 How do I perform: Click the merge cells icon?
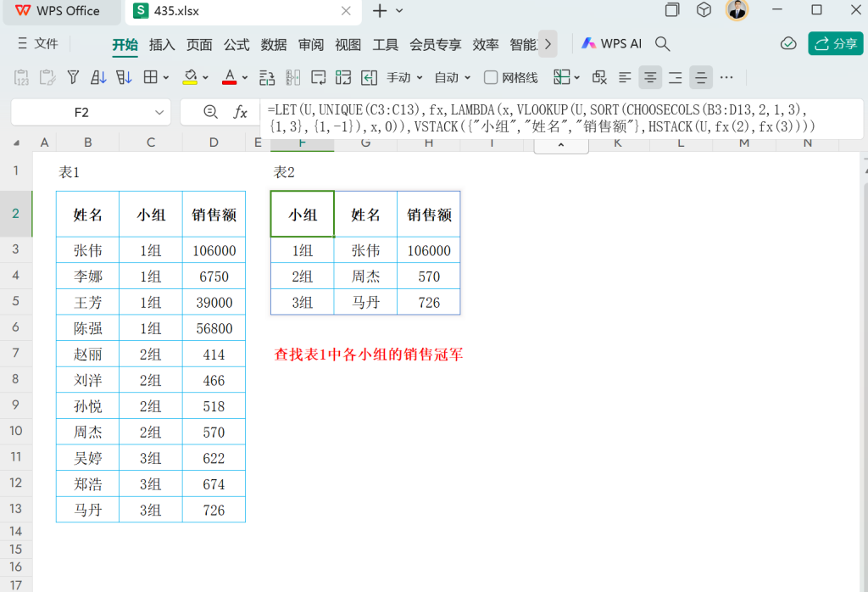(343, 77)
